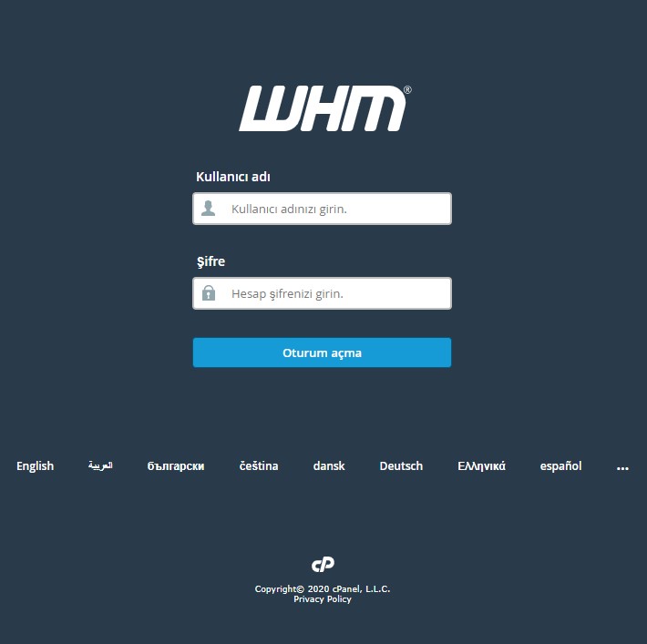Click the registered trademark symbol beside WHM logo
The image size is (647, 644).
(x=407, y=90)
